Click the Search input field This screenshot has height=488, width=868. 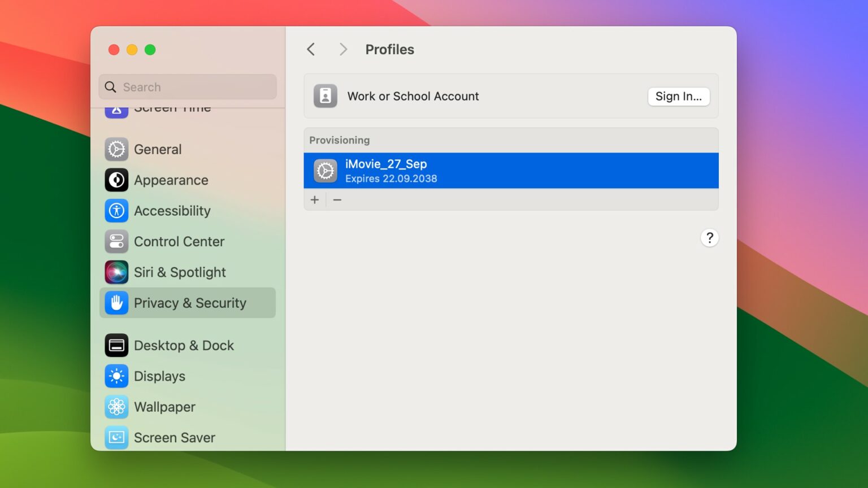click(188, 87)
